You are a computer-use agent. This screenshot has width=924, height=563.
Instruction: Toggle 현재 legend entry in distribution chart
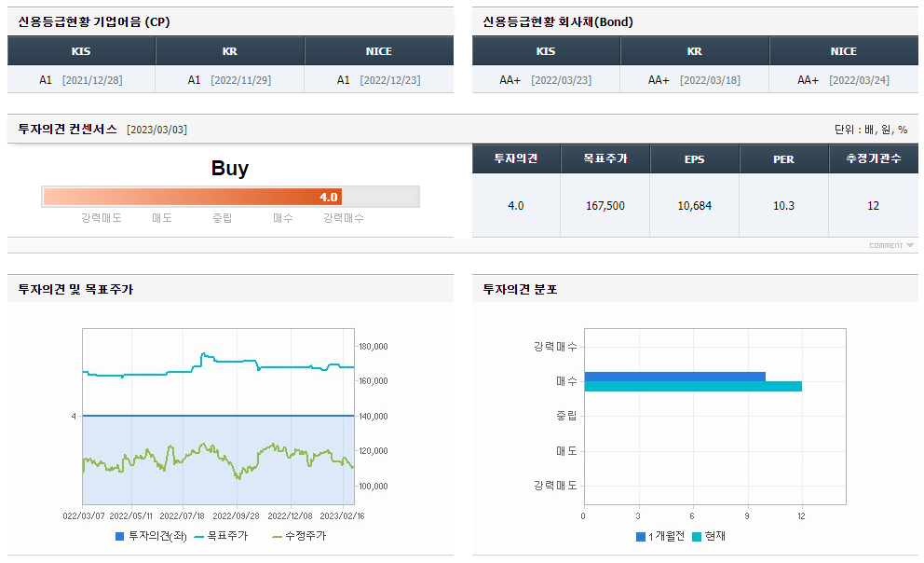pyautogui.click(x=709, y=537)
